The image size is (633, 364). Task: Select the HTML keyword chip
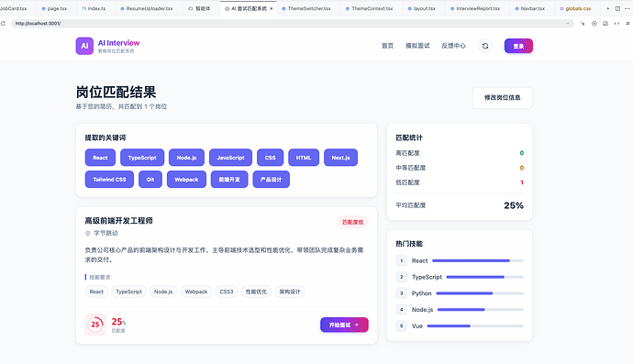304,158
